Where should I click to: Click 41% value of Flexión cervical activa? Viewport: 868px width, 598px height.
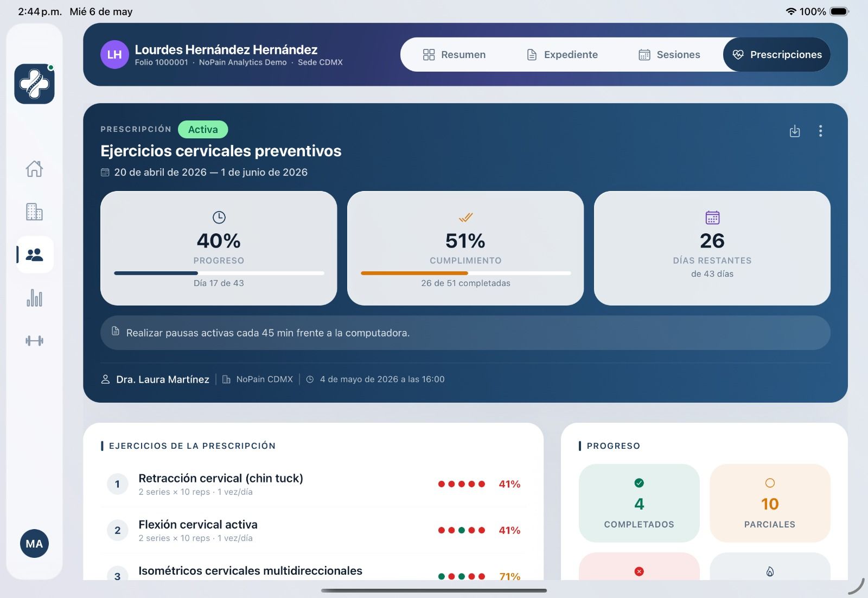(509, 530)
